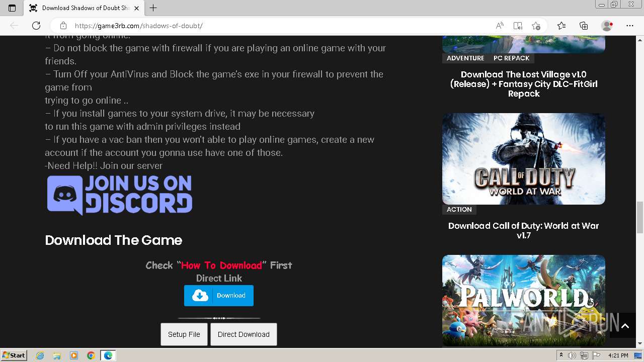This screenshot has width=644, height=362.
Task: Switch to Microsoft Edge taskbar icon
Action: 108,355
